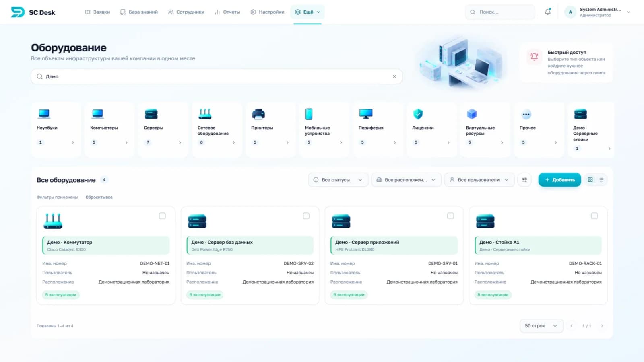Open Демо · Сервер баз данных title
644x362 pixels.
pos(222,242)
